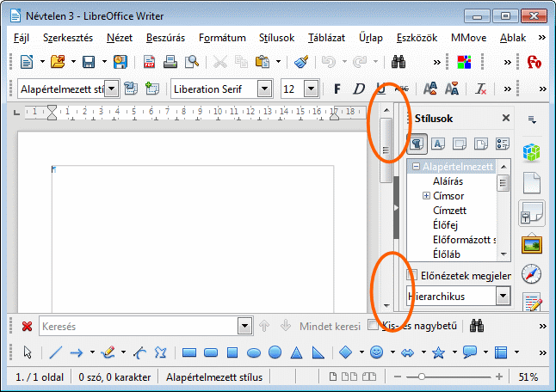This screenshot has height=392, width=556.
Task: Select the Right Triangle shape tool
Action: click(318, 352)
